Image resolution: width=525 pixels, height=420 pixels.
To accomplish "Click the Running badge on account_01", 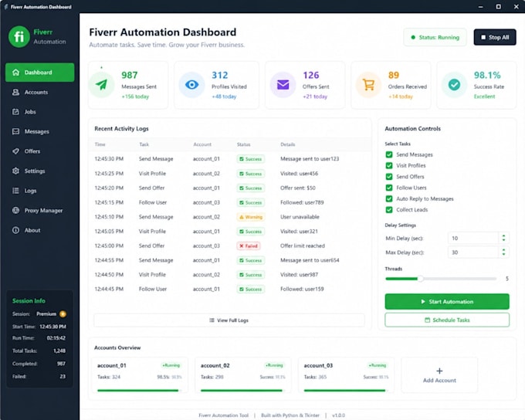I will pyautogui.click(x=171, y=365).
